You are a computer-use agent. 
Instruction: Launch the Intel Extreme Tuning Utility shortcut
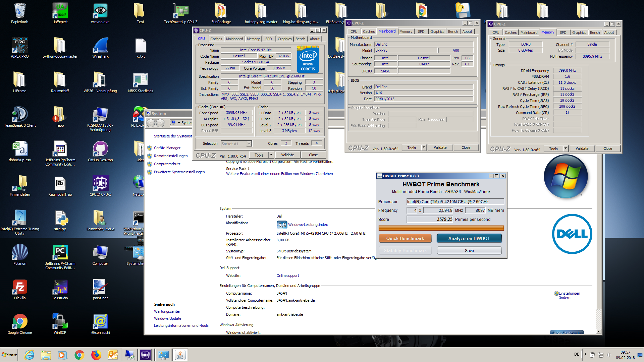click(x=20, y=222)
